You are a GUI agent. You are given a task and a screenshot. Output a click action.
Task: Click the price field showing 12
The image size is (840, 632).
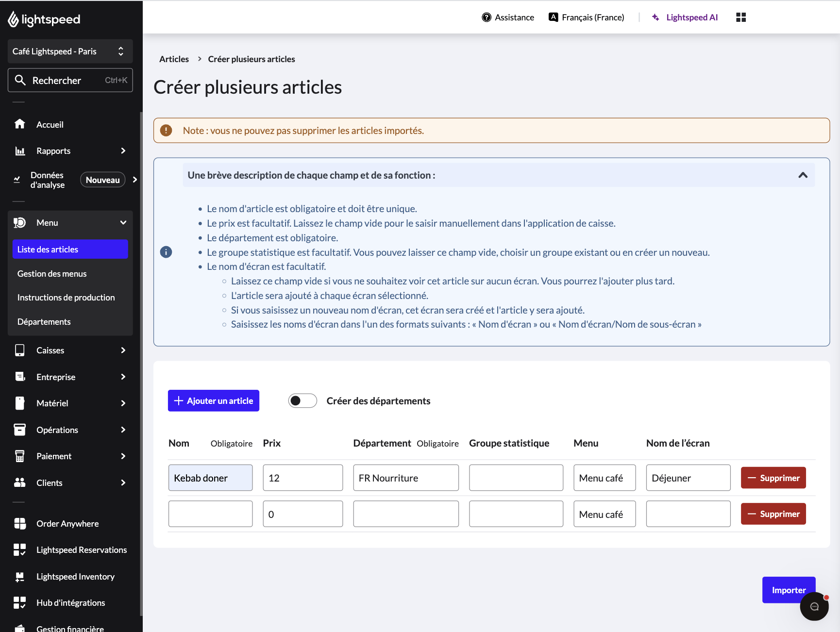pos(303,478)
